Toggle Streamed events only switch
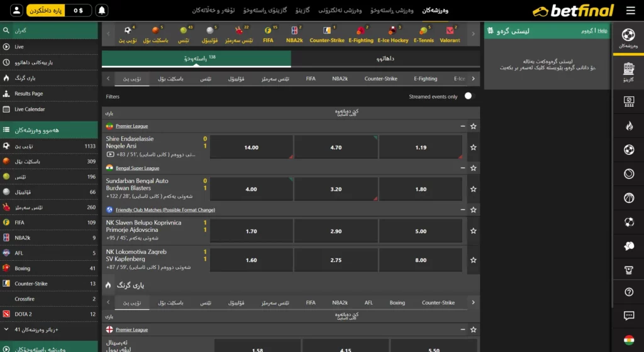This screenshot has width=644, height=352. [468, 96]
